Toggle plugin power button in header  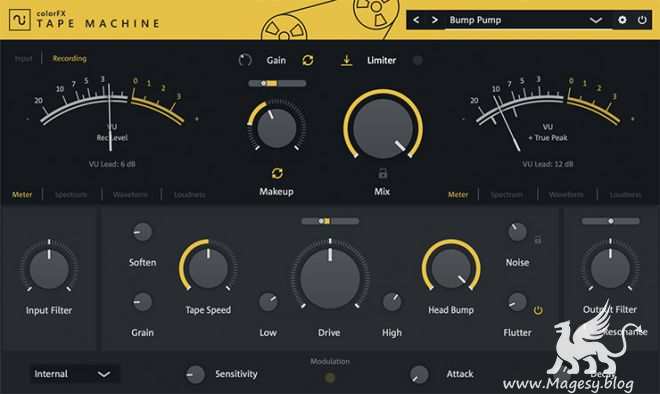[642, 20]
